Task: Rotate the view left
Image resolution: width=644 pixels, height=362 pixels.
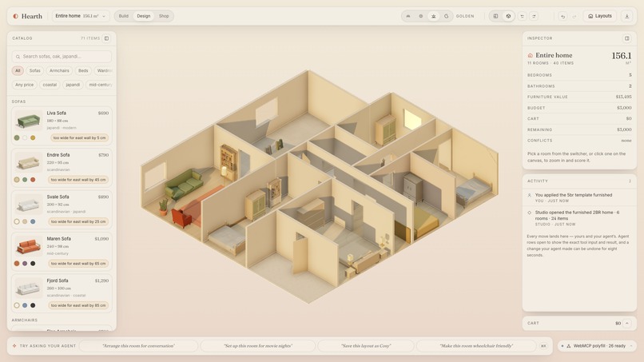Action: 522,16
